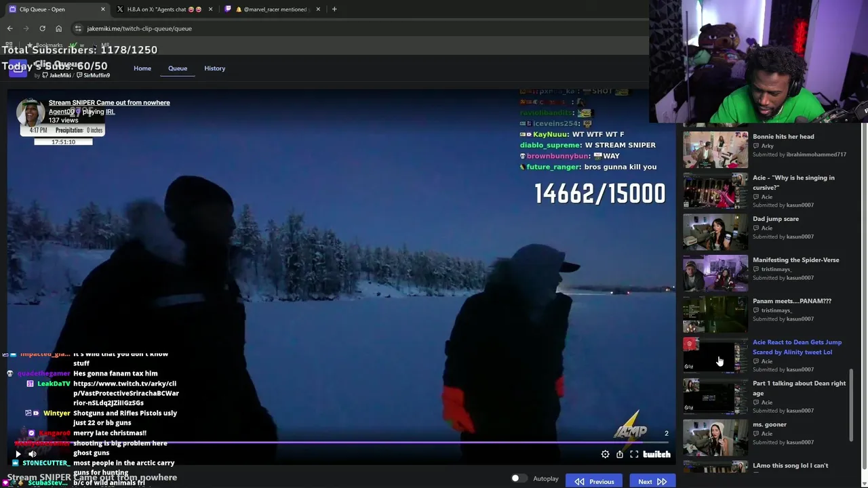This screenshot has height=488, width=868.
Task: Select the Part 1 talking about Dean thumbnail
Action: click(x=715, y=396)
